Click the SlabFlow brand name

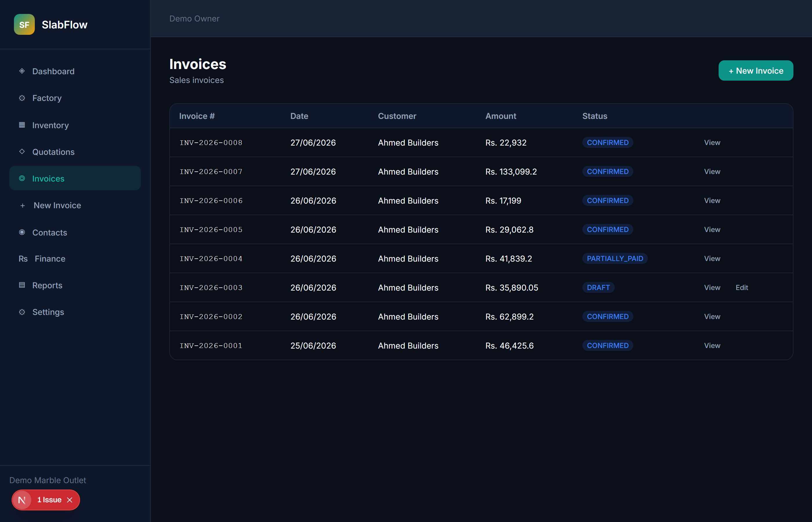(x=64, y=24)
